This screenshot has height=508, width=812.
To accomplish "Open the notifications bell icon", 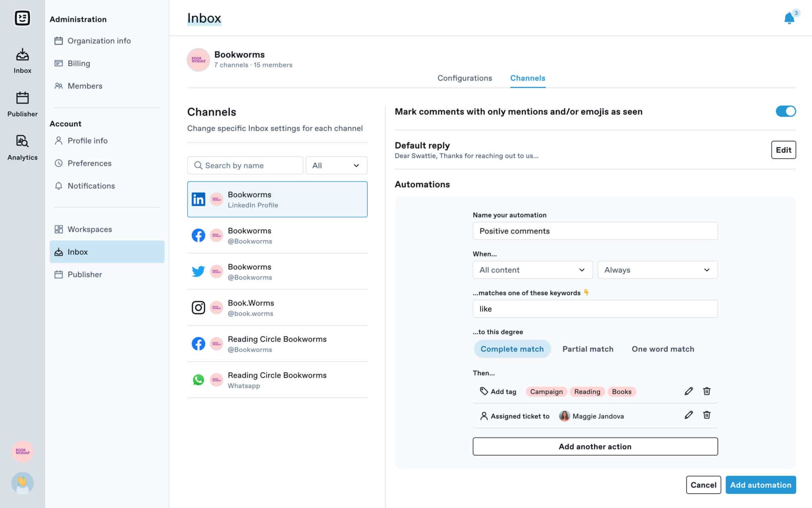I will tap(789, 18).
